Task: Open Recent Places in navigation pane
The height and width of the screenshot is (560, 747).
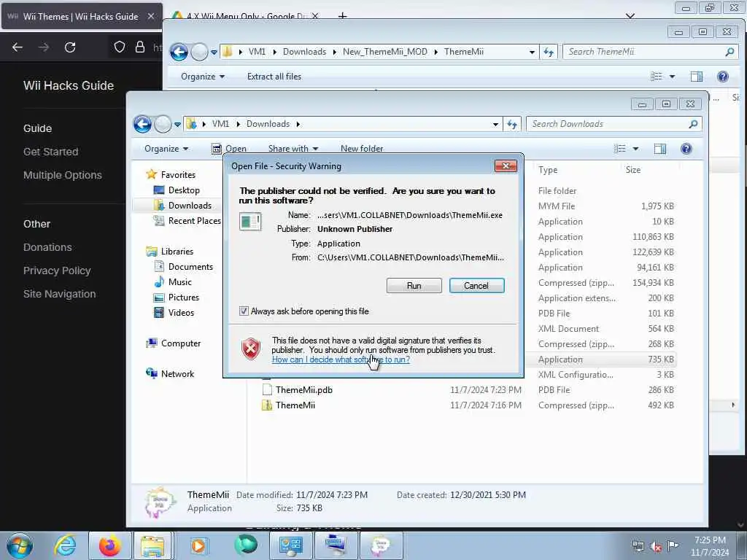Action: [194, 220]
